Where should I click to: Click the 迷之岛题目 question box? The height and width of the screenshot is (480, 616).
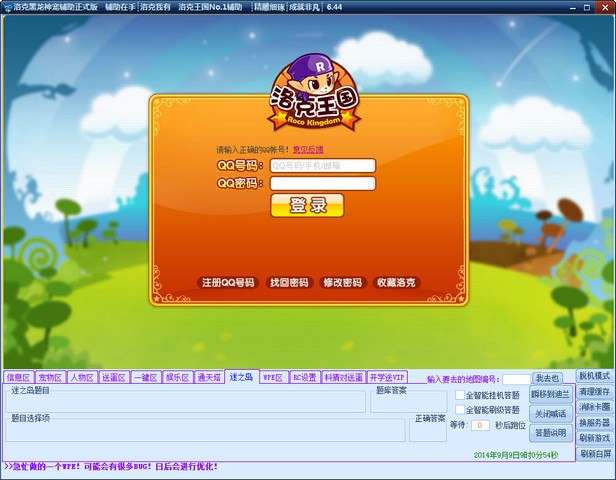(x=186, y=401)
